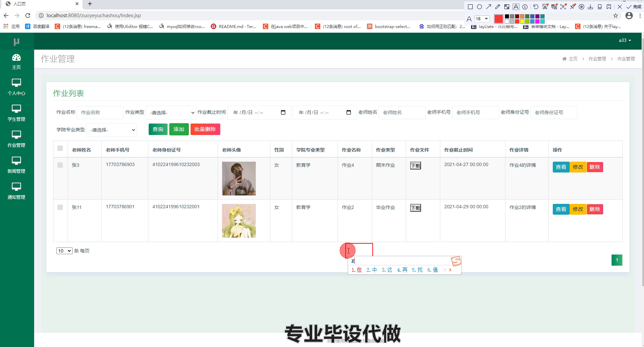This screenshot has height=347, width=644.
Task: Open 个人中心 in the sidebar
Action: coord(17,88)
